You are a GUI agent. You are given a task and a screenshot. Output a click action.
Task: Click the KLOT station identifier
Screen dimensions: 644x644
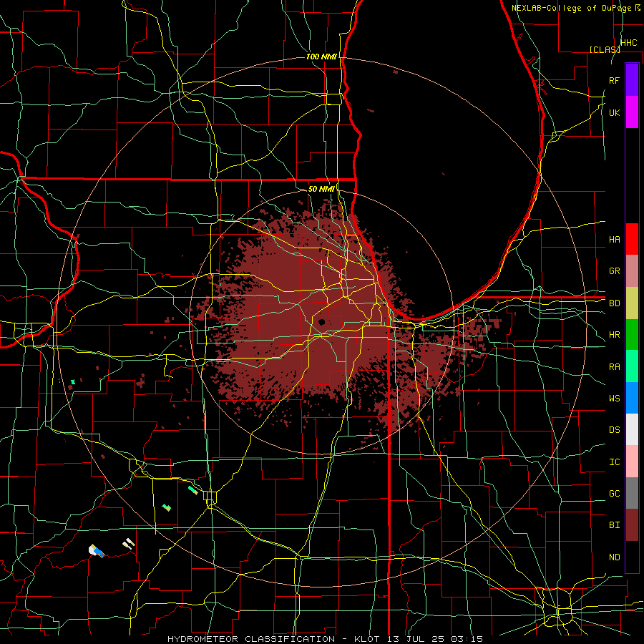pyautogui.click(x=364, y=639)
